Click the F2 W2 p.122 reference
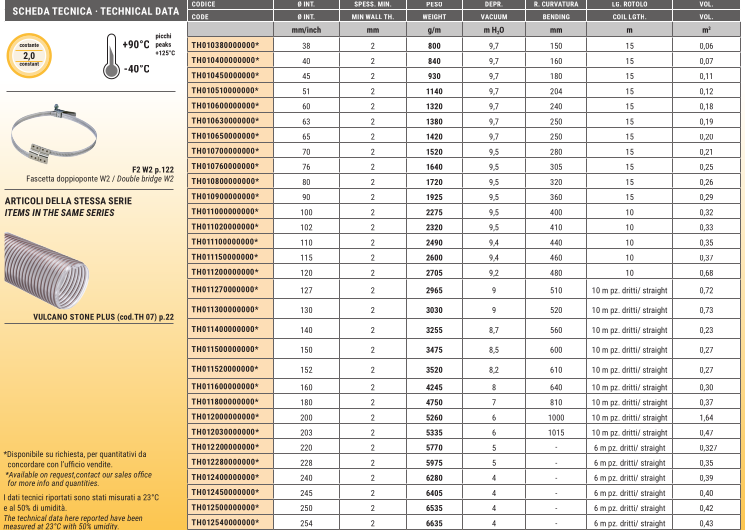Screen dimensions: 745x530 pos(152,169)
